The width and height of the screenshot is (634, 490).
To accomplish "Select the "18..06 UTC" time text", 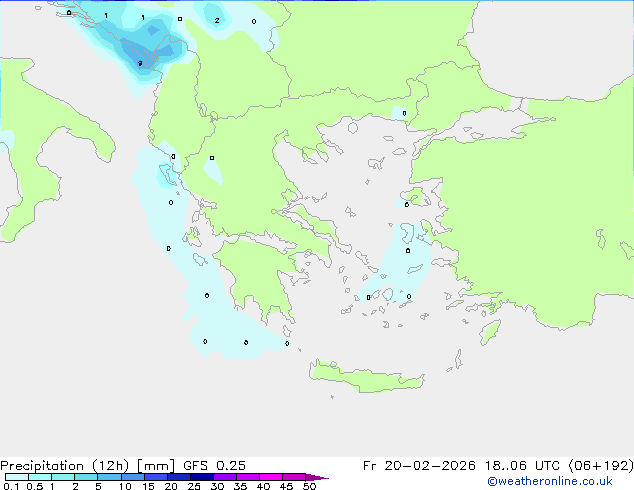I will point(522,466).
